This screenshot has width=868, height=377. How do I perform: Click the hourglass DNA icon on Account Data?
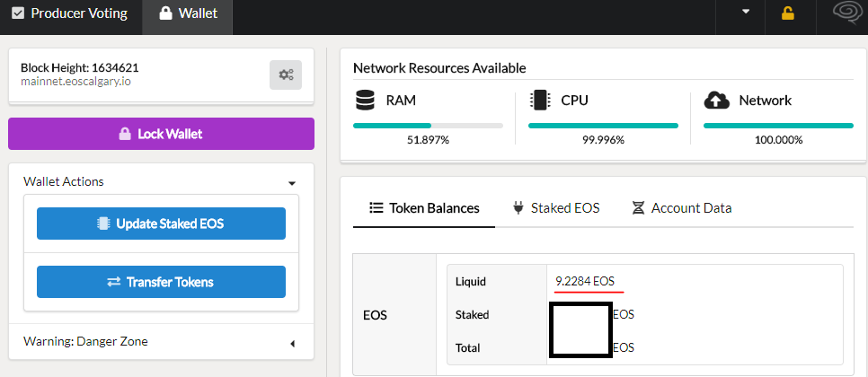coord(638,208)
